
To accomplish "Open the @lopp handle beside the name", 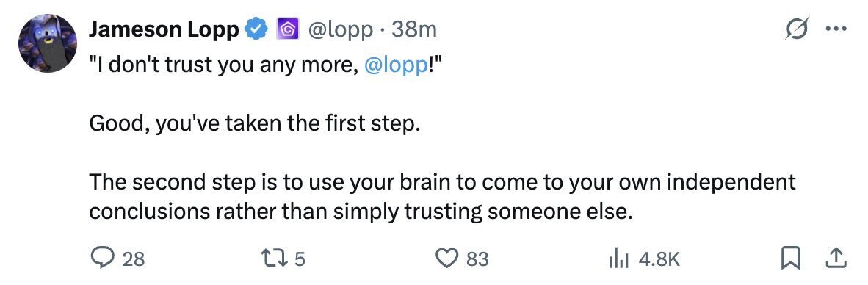I will [x=340, y=30].
